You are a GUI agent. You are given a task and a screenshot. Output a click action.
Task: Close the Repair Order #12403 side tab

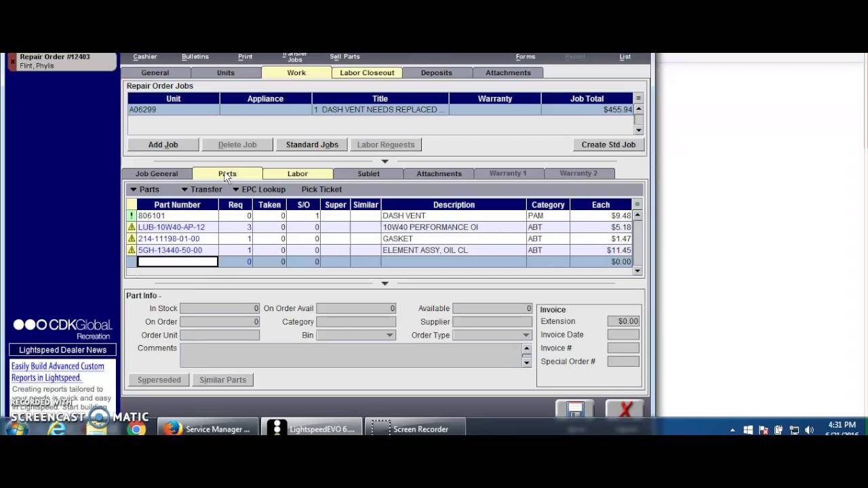(12, 62)
